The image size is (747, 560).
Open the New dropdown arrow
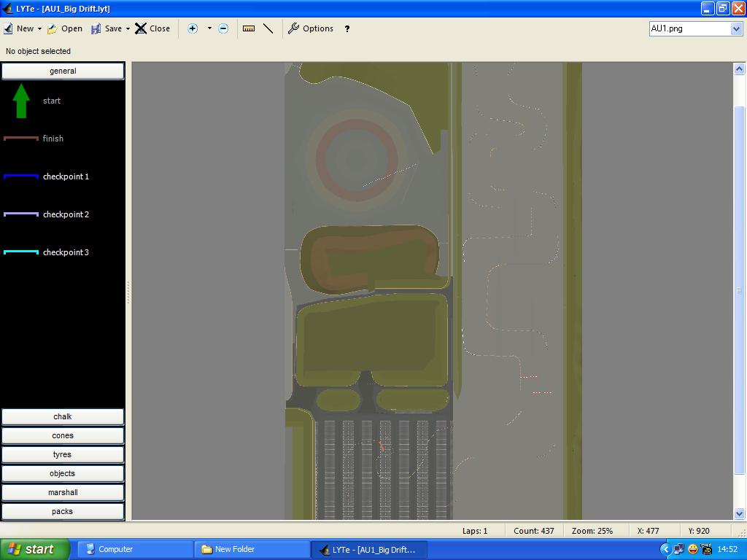[39, 28]
